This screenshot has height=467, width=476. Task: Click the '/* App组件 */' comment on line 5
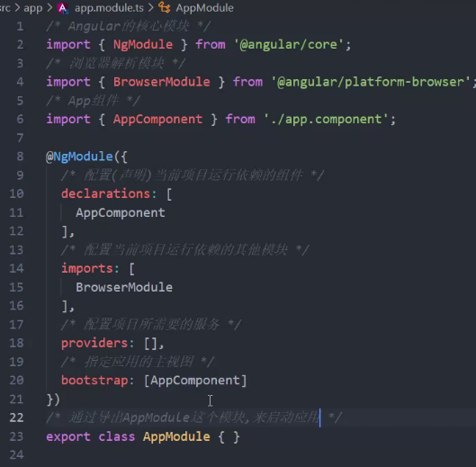(93, 101)
